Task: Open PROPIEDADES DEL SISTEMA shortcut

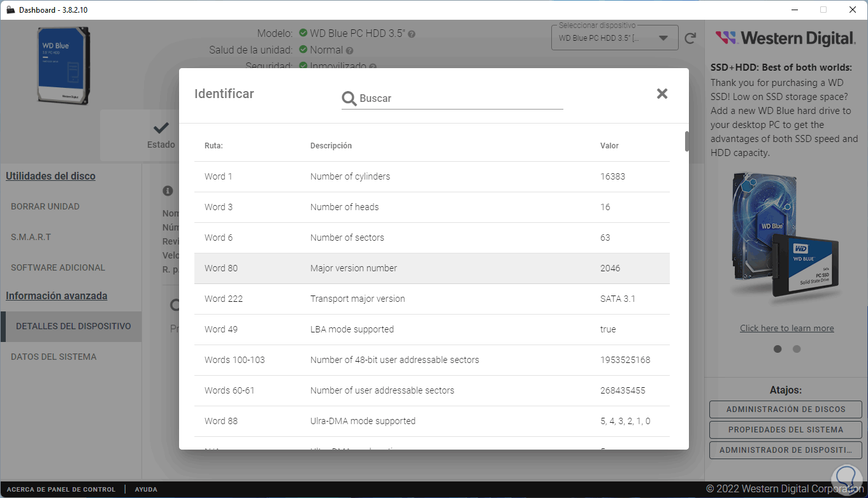Action: click(x=785, y=430)
